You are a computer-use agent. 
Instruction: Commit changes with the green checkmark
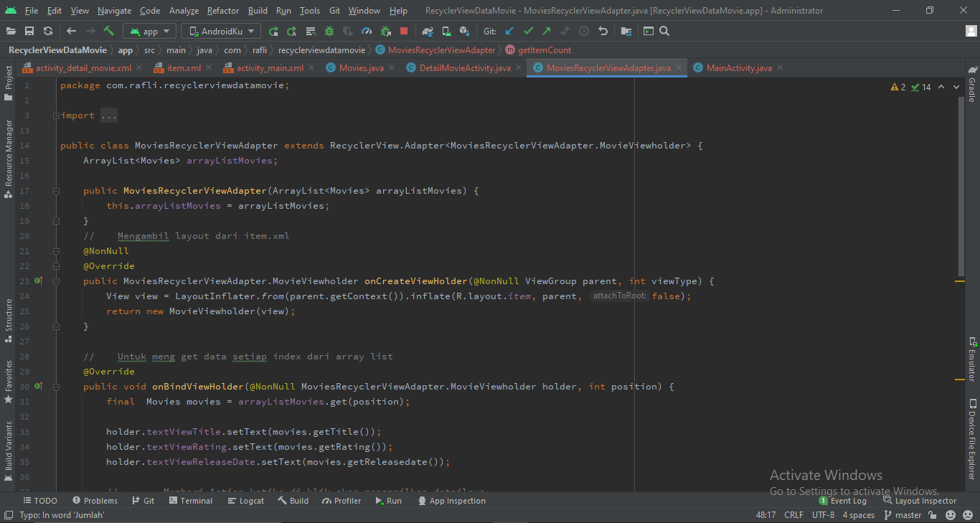pyautogui.click(x=529, y=31)
